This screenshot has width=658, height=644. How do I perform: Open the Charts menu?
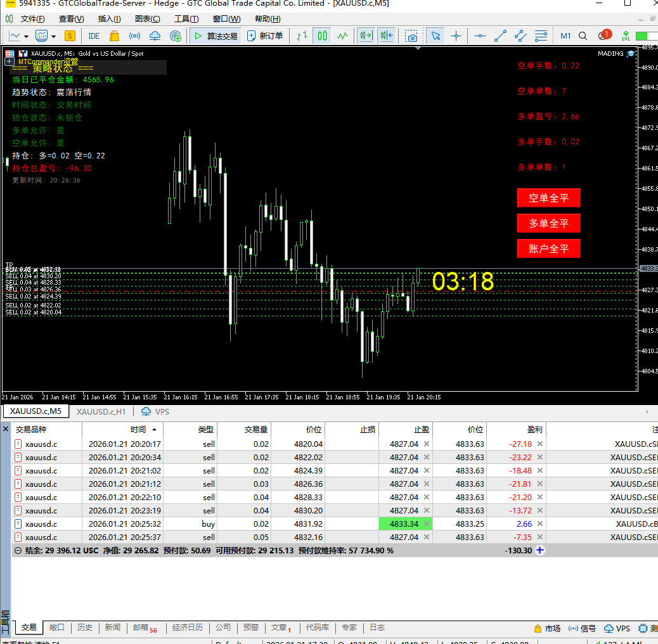[x=147, y=19]
